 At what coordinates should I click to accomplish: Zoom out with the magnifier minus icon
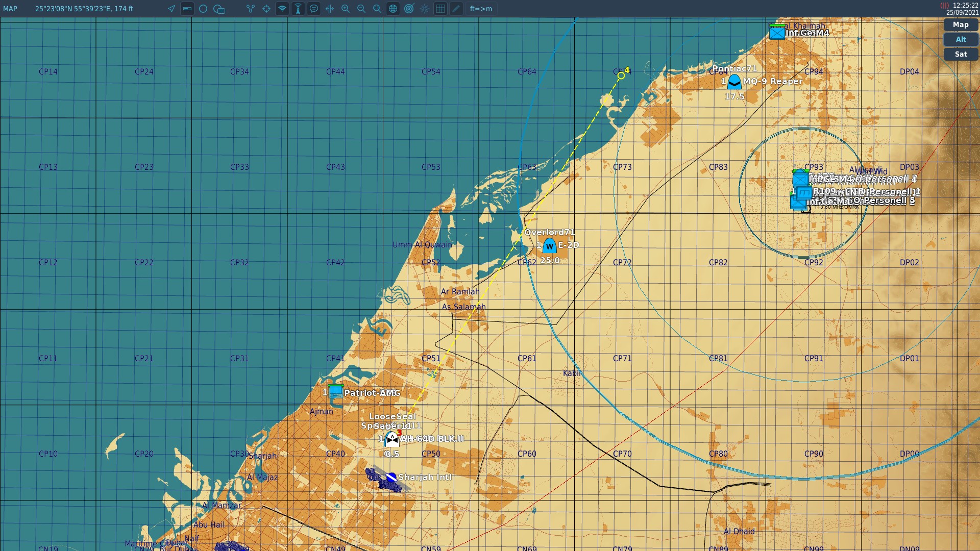361,9
